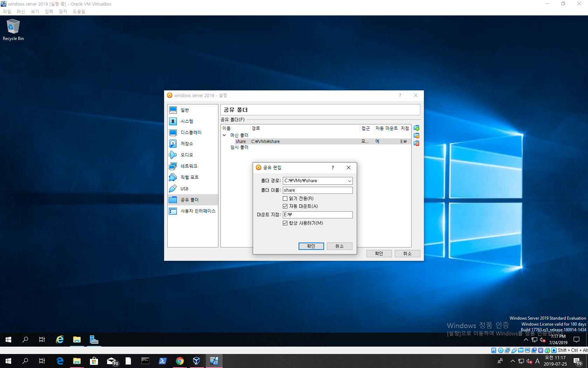Click the hard disk activity status icon
The height and width of the screenshot is (368, 588).
tap(494, 350)
